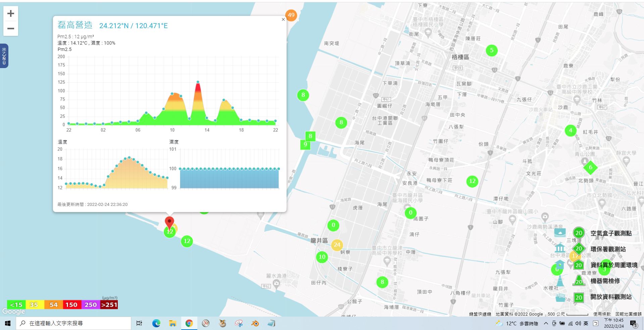
Task: Click the 35 yellow legend swatch
Action: coord(35,305)
